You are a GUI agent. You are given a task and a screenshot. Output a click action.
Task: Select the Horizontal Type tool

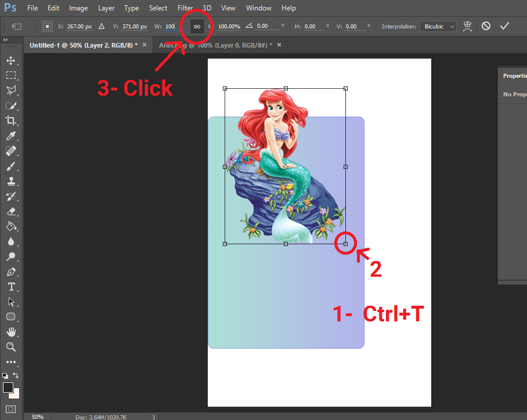point(11,287)
